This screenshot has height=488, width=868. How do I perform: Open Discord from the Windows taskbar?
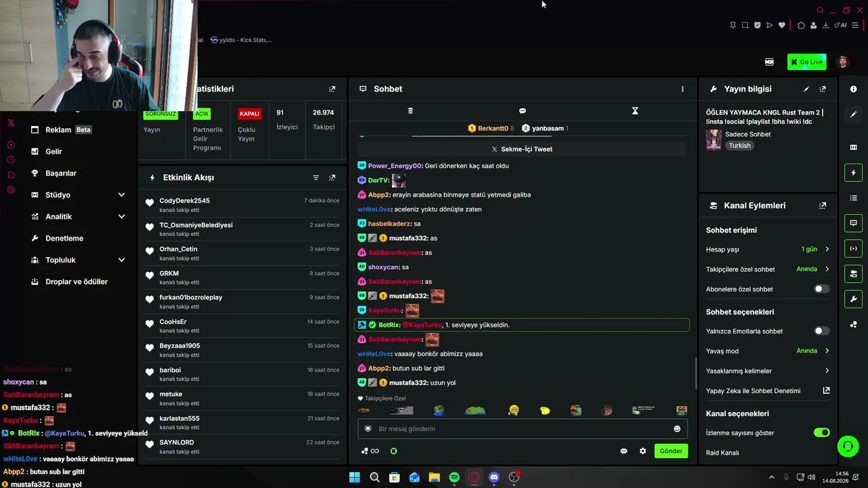pyautogui.click(x=494, y=477)
